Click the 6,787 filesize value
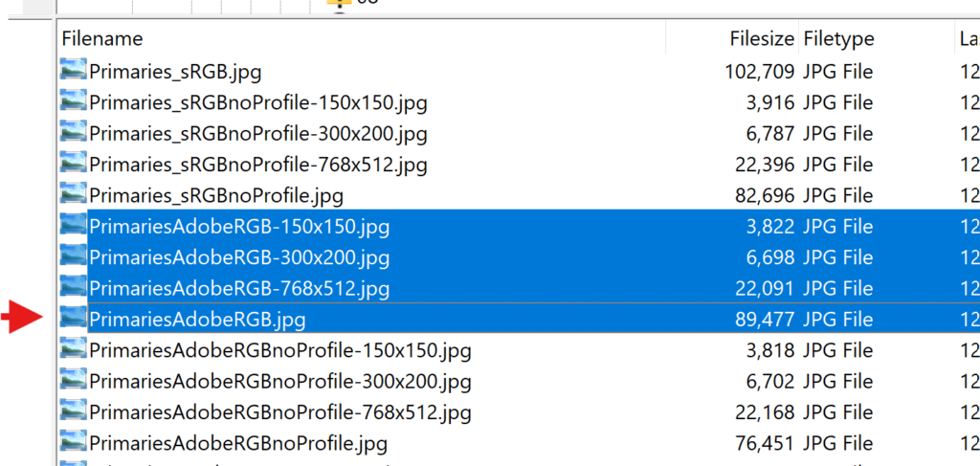980x466 pixels. [x=770, y=134]
